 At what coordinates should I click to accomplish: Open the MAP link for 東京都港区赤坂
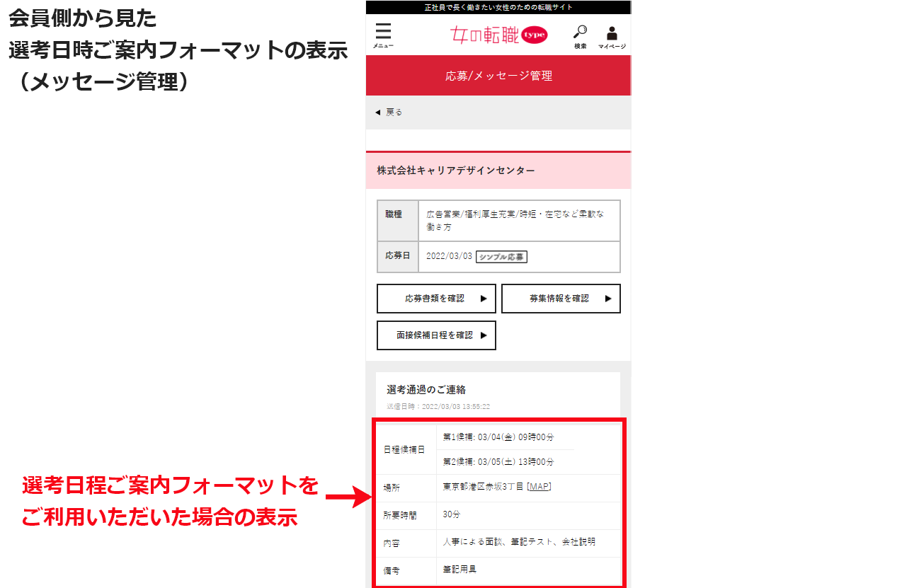(x=539, y=488)
